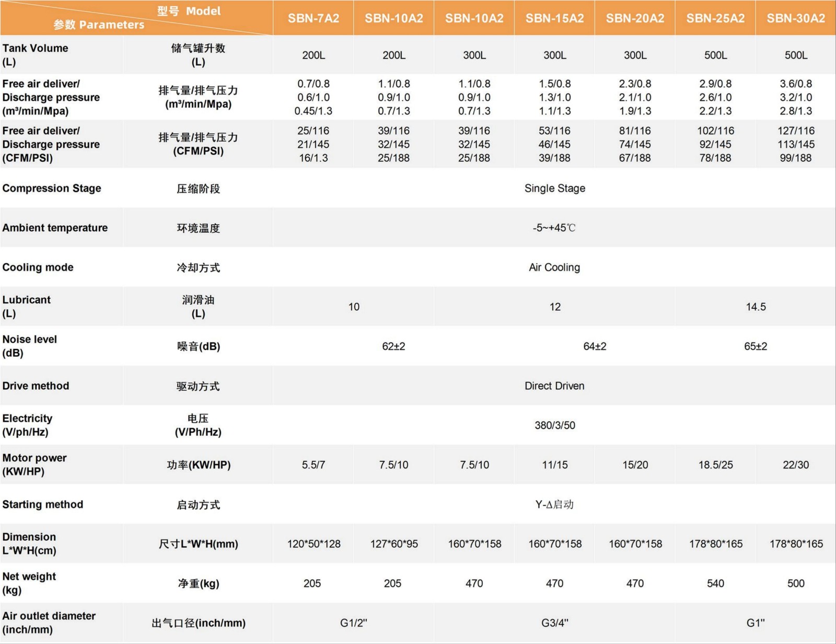The width and height of the screenshot is (836, 644).
Task: Select the 'Cooling mode' row label
Action: [x=38, y=267]
